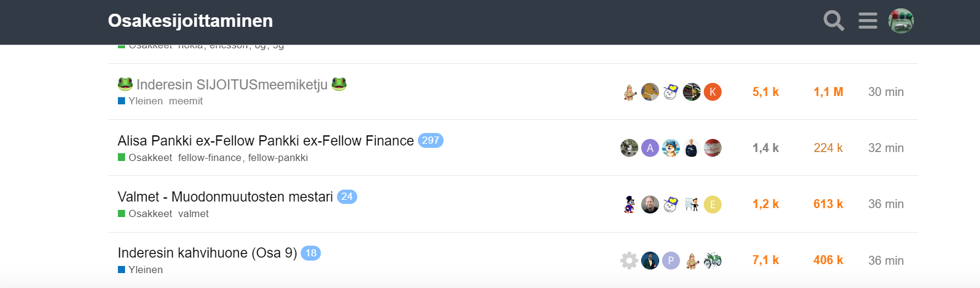Viewport: 980px width, 288px height.
Task: Click the motorcycle avatar in kahvihuone row
Action: [x=713, y=261]
